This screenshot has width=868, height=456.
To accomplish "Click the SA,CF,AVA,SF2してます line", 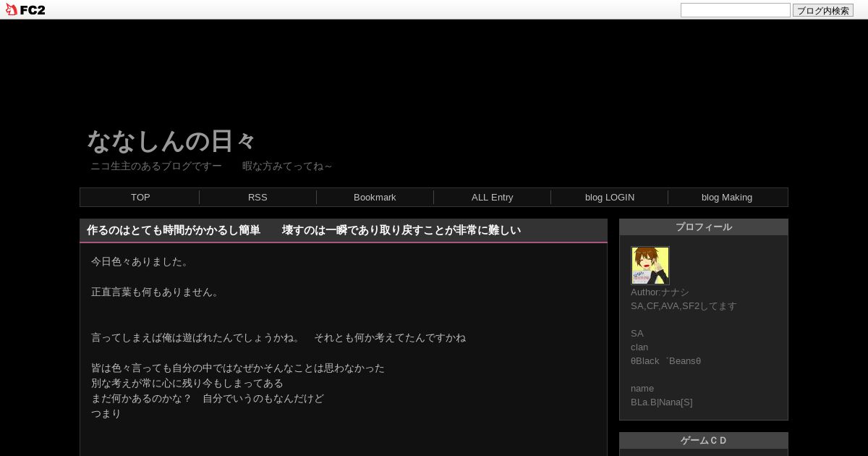I will [x=684, y=305].
